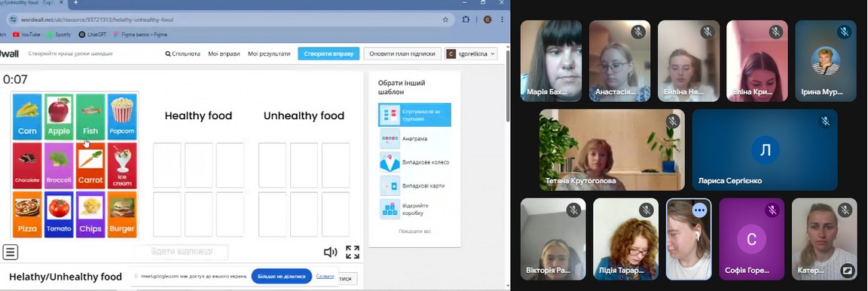Choose the Випадкове колесо template
Viewport: 868px width, 291px height.
point(414,162)
